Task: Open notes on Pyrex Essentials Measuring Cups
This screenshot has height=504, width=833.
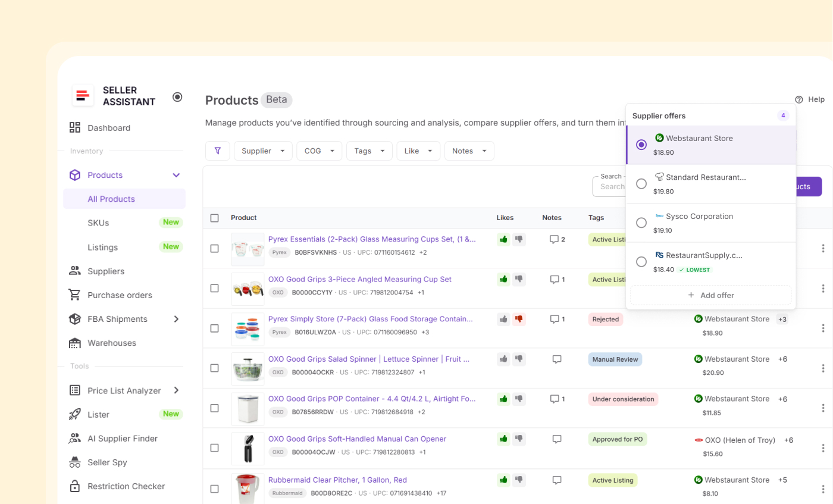Action: 557,239
